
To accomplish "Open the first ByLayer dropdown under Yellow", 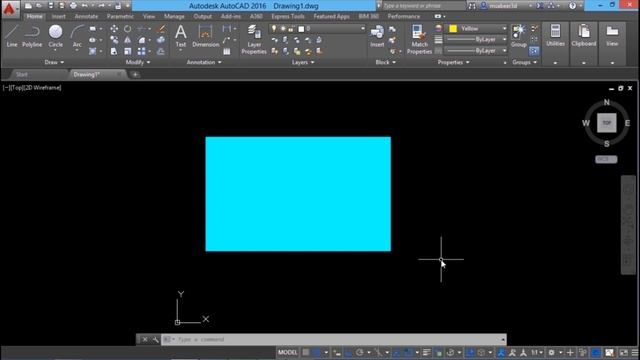I will [x=476, y=40].
